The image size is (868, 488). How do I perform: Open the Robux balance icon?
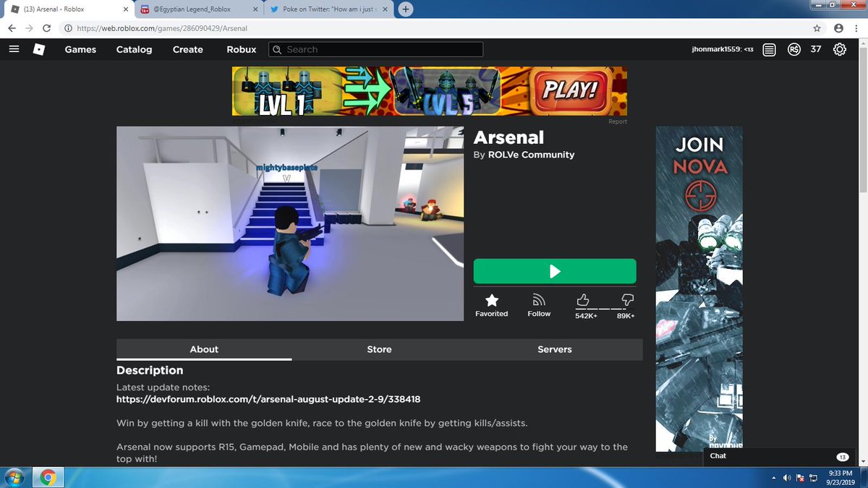[794, 49]
